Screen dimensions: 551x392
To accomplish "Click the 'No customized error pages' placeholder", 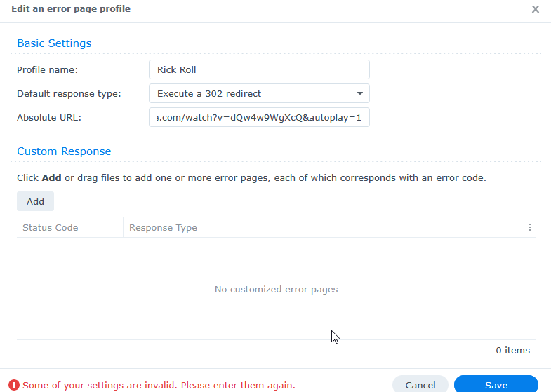I will (276, 289).
